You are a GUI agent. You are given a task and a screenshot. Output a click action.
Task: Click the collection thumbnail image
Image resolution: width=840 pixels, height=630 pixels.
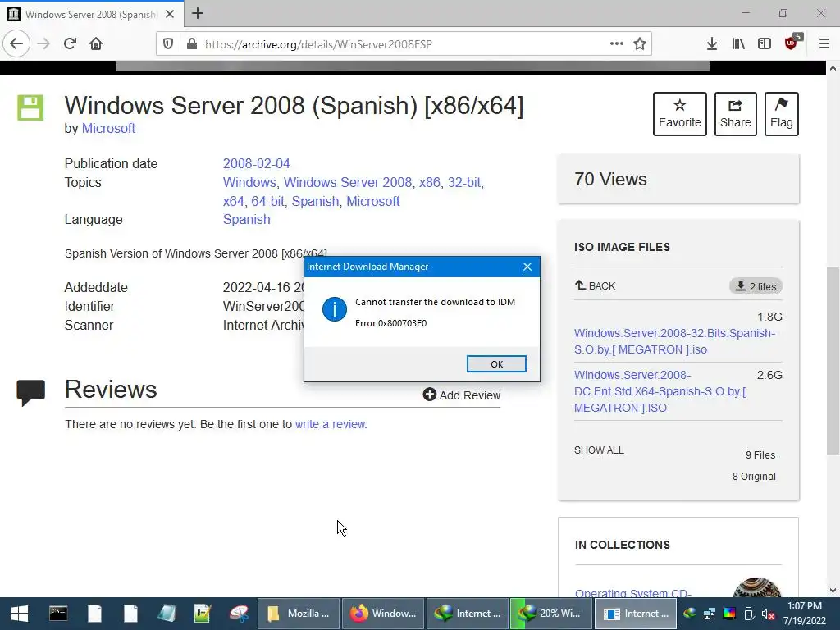tap(756, 587)
